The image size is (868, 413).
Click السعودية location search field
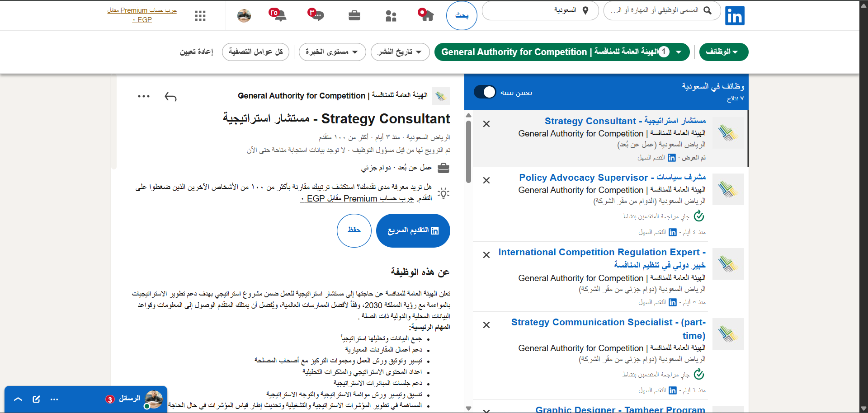(540, 10)
